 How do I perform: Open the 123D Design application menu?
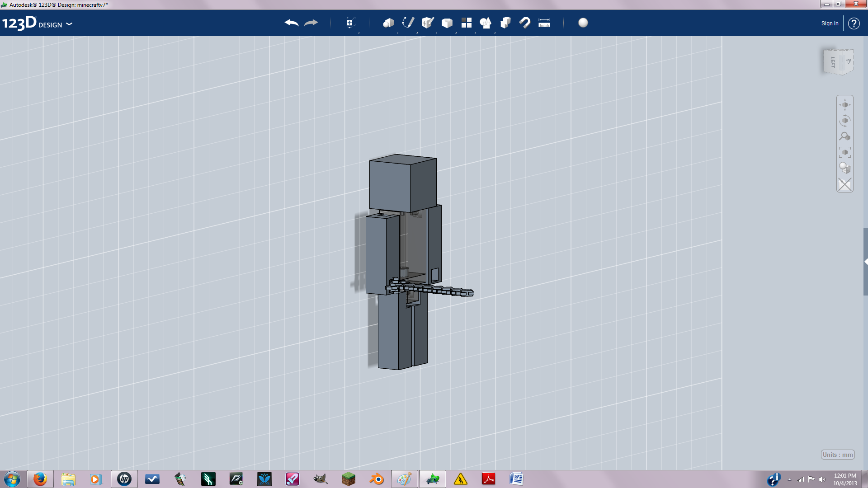(x=37, y=23)
